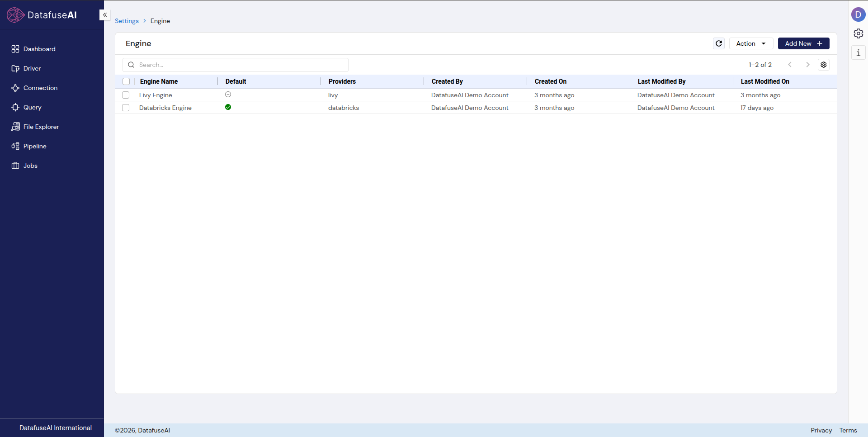Click the Driver icon in sidebar
The image size is (868, 437).
tap(15, 68)
